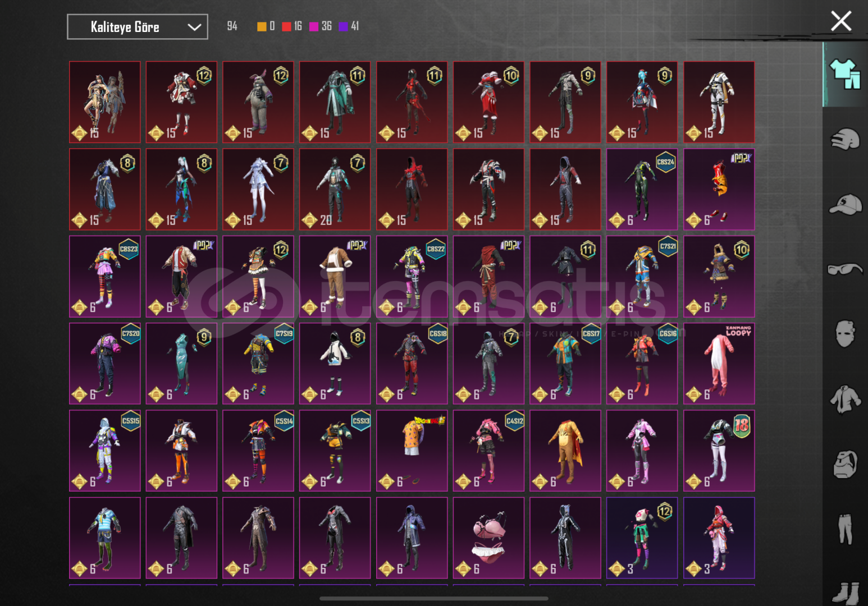Click the red quality swatch showing 16

[286, 26]
